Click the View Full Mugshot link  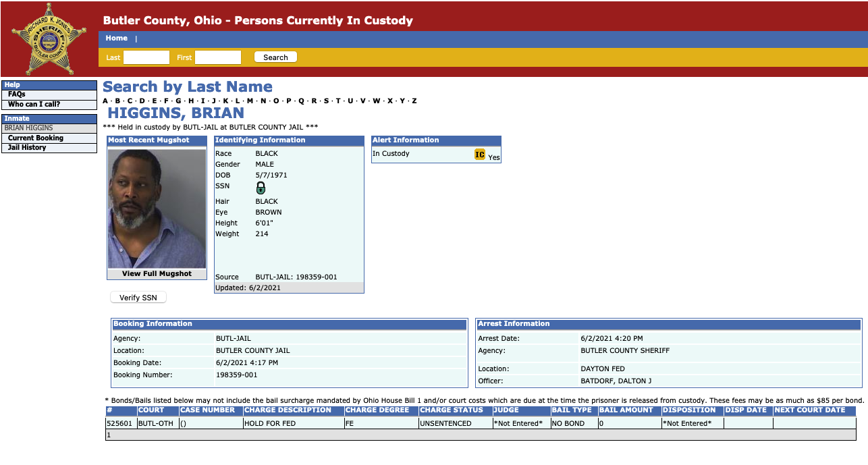pyautogui.click(x=157, y=274)
